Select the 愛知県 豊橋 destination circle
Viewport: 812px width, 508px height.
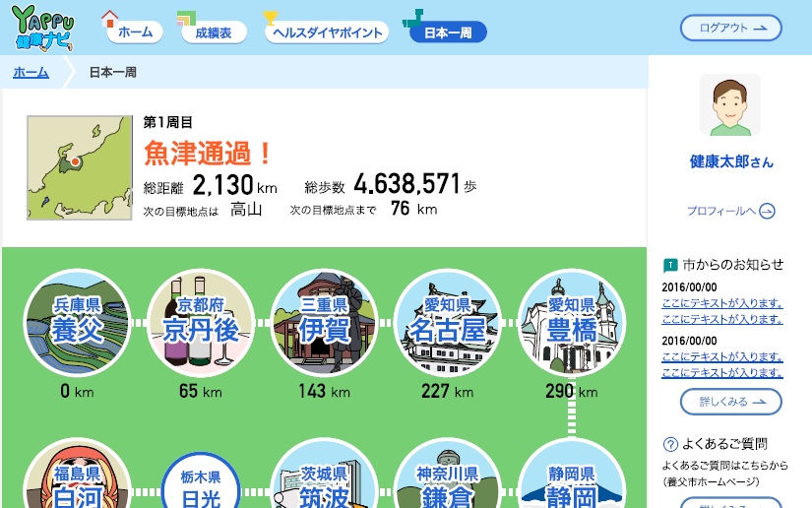[572, 323]
